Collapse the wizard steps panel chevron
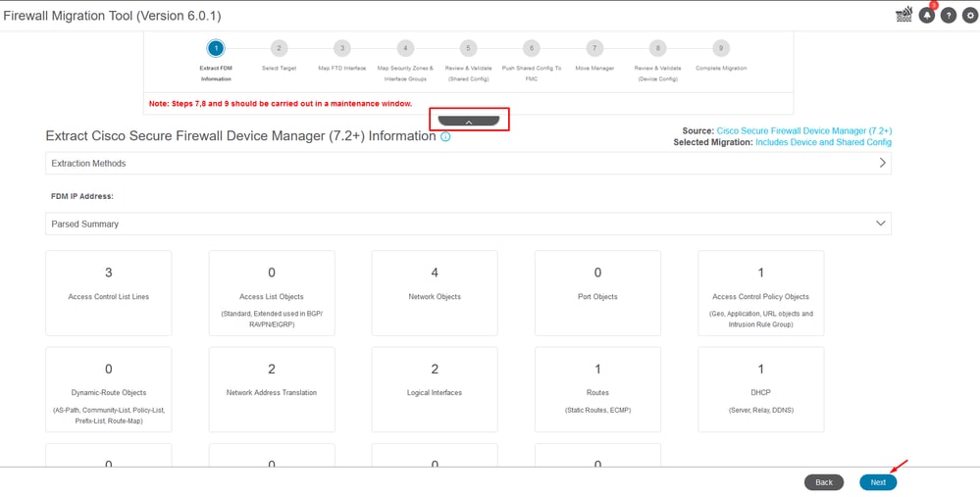The height and width of the screenshot is (497, 980). (469, 122)
